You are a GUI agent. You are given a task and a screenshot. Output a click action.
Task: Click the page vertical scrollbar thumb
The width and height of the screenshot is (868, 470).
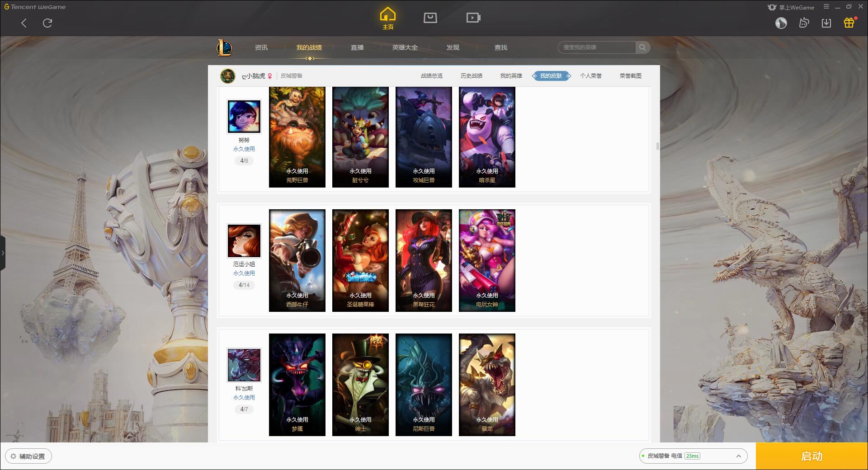point(657,146)
